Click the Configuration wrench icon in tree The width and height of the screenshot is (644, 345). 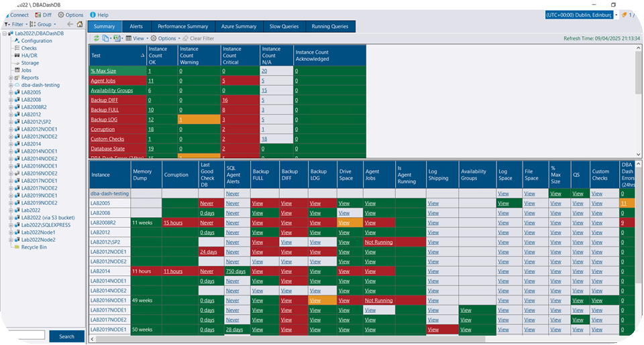(x=17, y=41)
